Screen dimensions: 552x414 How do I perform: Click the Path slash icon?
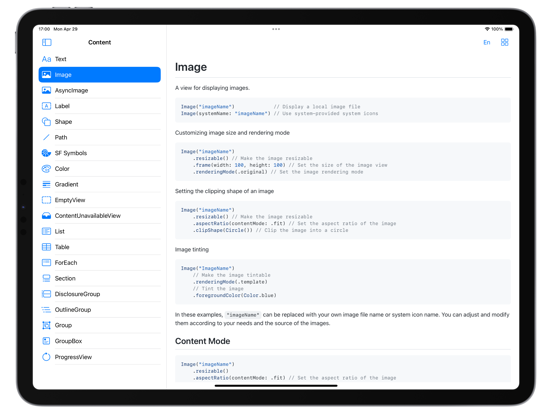(x=46, y=137)
